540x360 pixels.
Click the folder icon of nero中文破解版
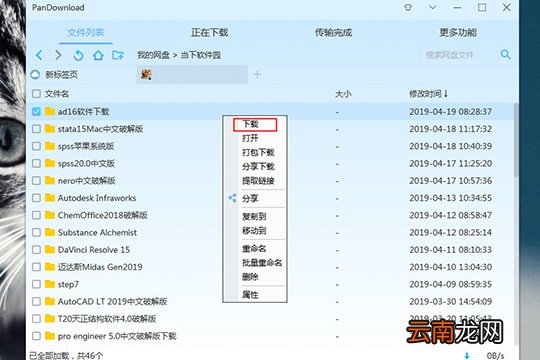tap(50, 181)
